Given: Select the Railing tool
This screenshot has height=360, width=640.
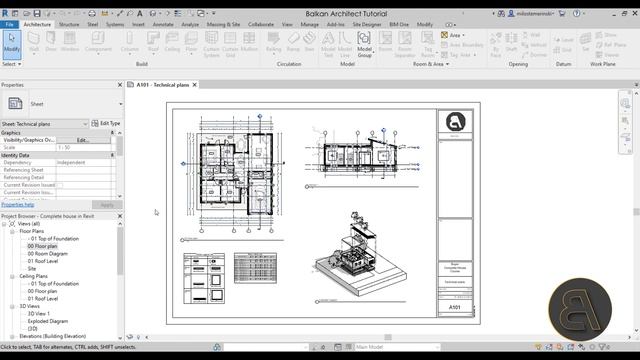Looking at the screenshot, I should (x=273, y=42).
